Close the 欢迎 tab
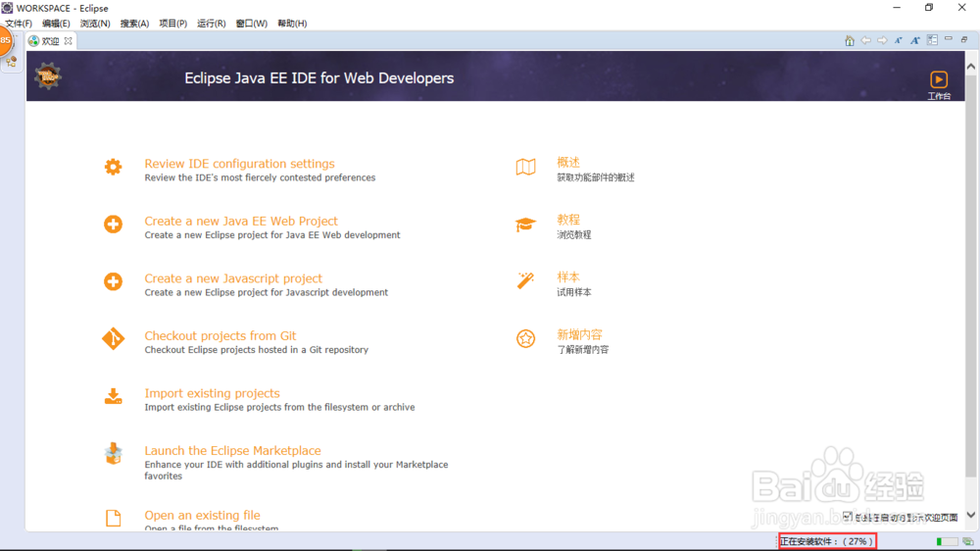 pyautogui.click(x=69, y=40)
